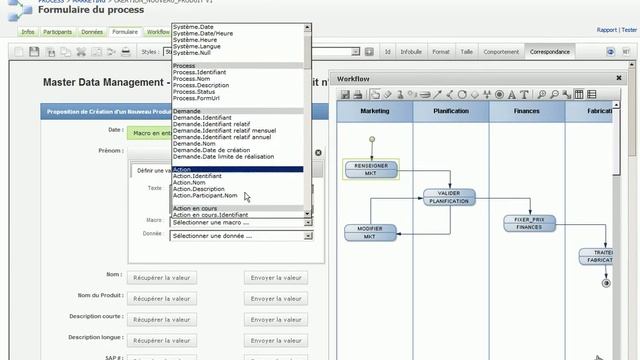The height and width of the screenshot is (360, 640).
Task: Choose Action.Description from the macro list
Action: click(x=199, y=189)
